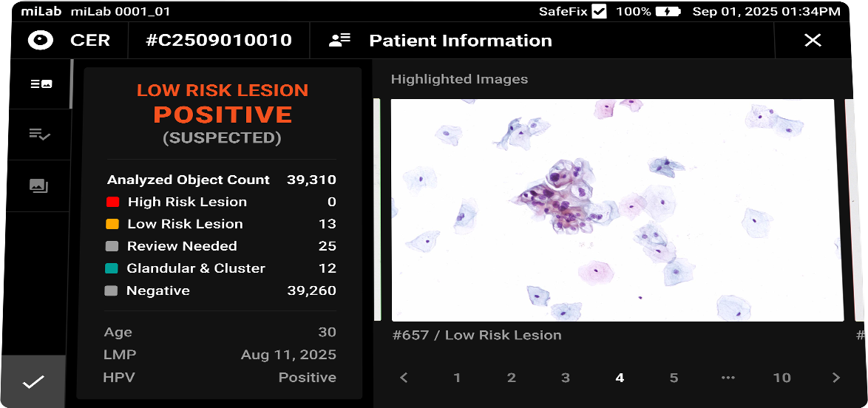Expand hidden pages via the ellipsis
Viewport: 868px width, 408px height.
pos(728,378)
